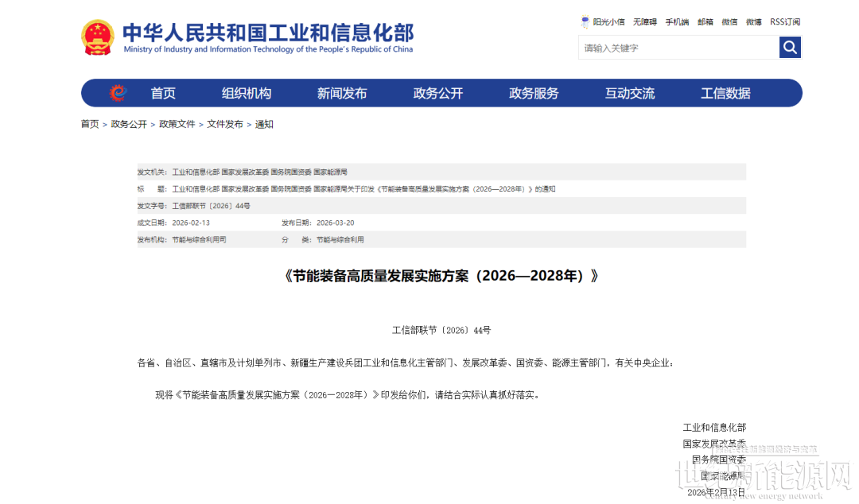
Task: Click the national emblem logo
Action: pyautogui.click(x=98, y=37)
